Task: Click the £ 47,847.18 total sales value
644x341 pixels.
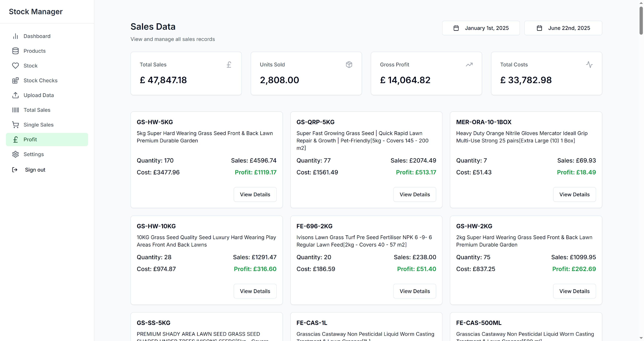Action: pos(163,80)
